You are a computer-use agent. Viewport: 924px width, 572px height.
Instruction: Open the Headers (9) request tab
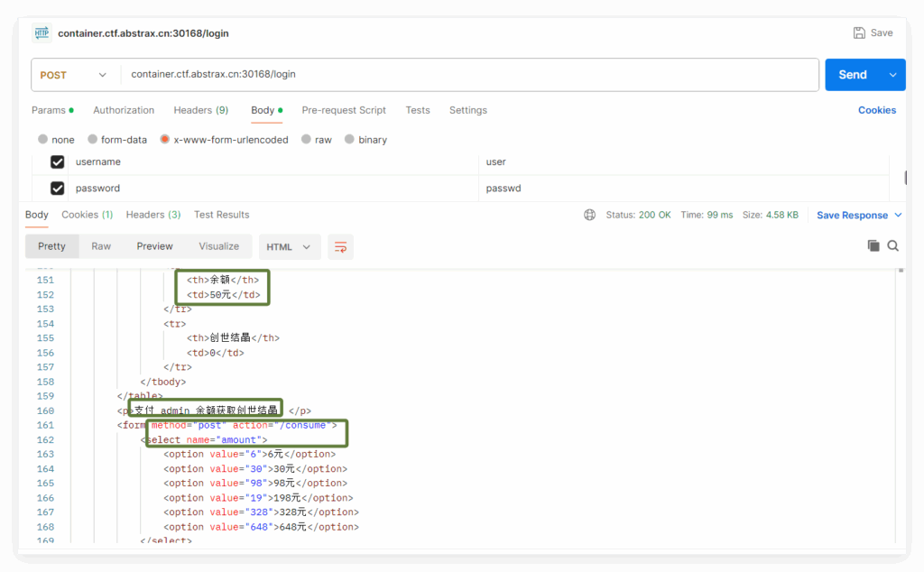pos(200,110)
